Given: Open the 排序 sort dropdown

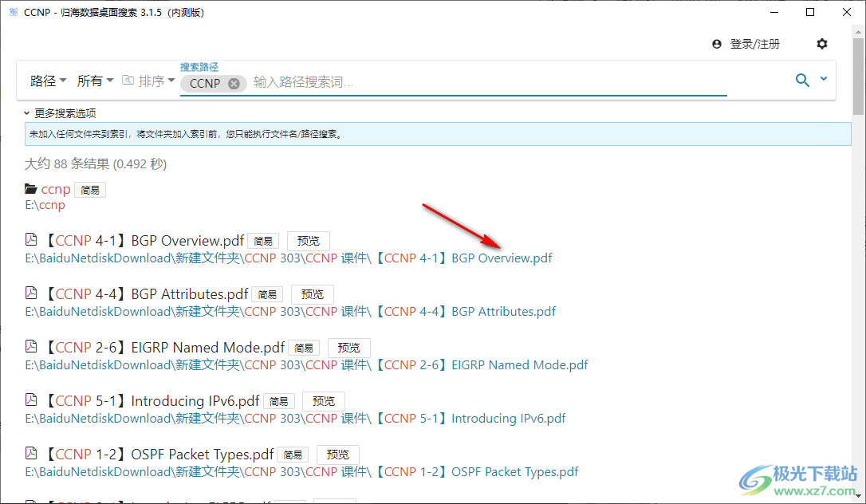Looking at the screenshot, I should pyautogui.click(x=156, y=81).
